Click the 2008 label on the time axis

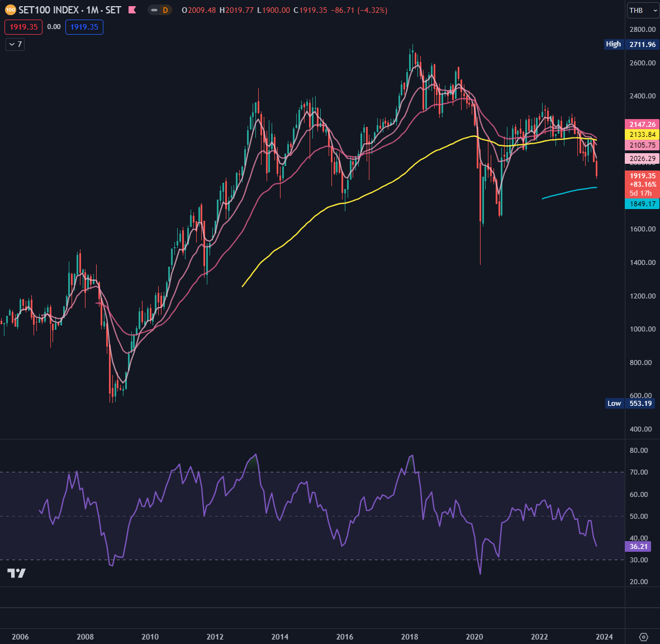[85, 637]
